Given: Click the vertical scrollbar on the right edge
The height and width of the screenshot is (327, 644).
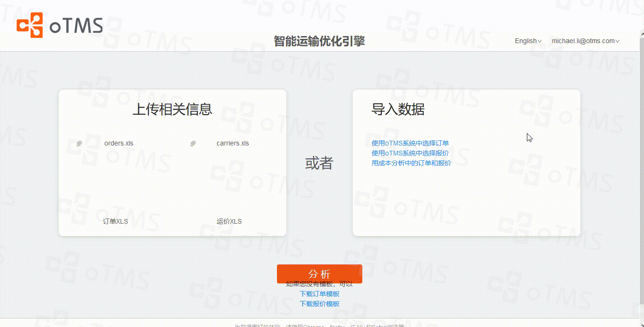Looking at the screenshot, I should coord(641,166).
